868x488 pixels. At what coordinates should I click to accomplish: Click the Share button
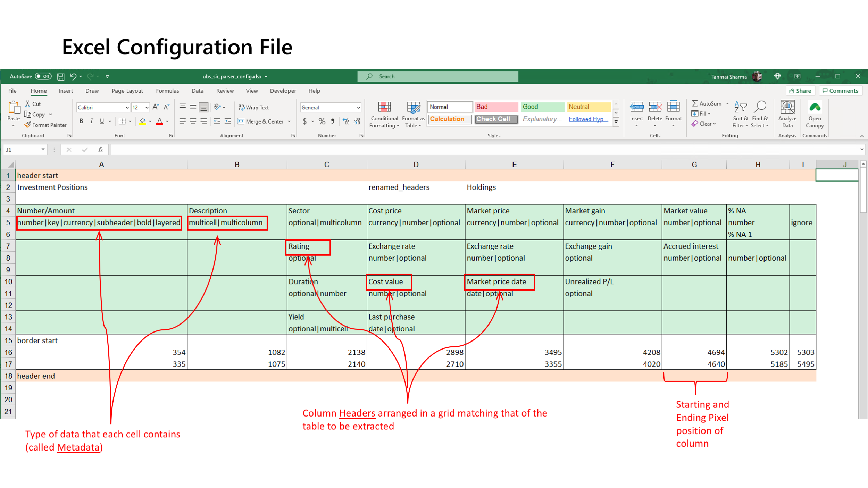(800, 91)
